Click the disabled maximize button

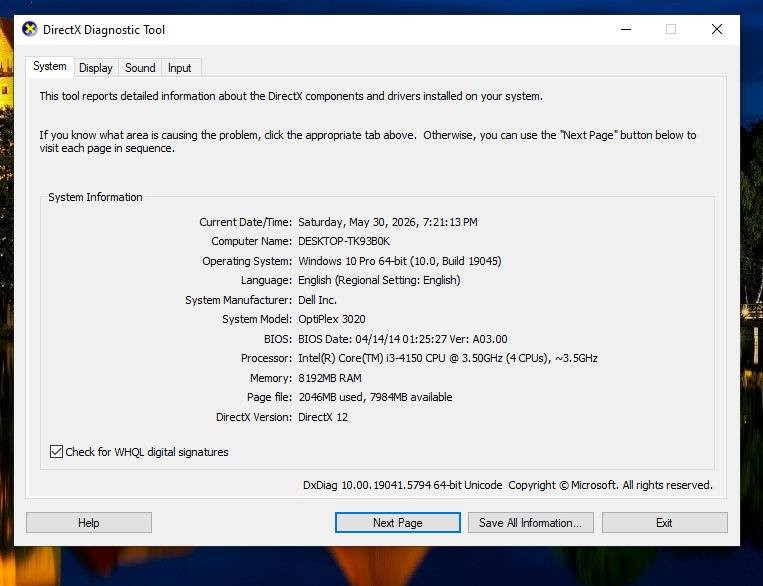point(671,29)
